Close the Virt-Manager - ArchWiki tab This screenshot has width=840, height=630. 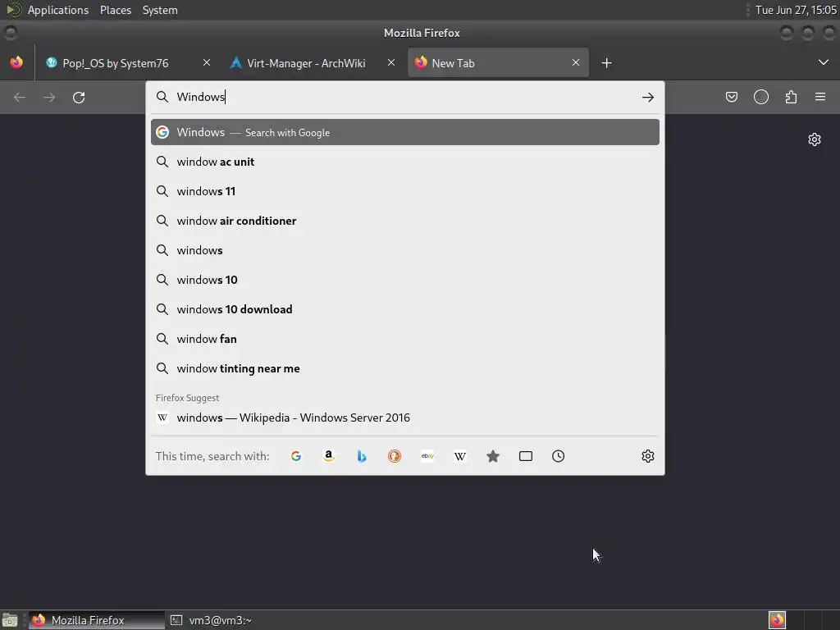click(391, 62)
